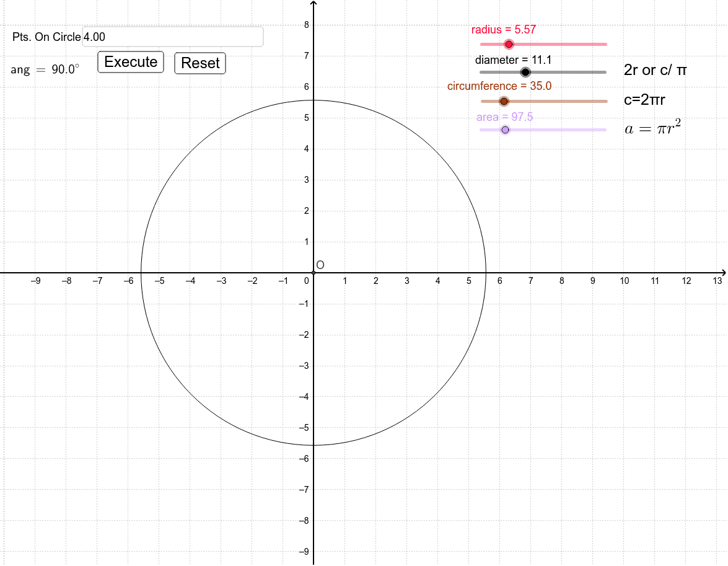Click the 'area = 97.5' label

coord(505,117)
